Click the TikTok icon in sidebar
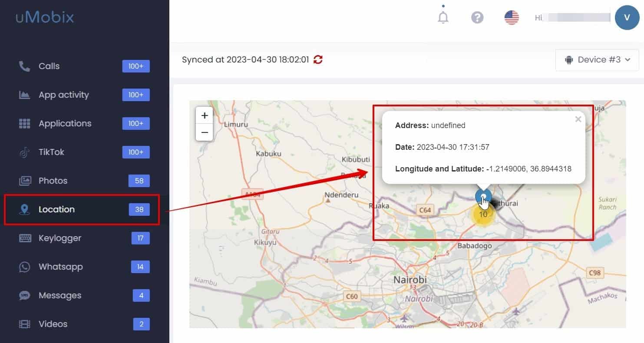Image resolution: width=644 pixels, height=343 pixels. 24,152
